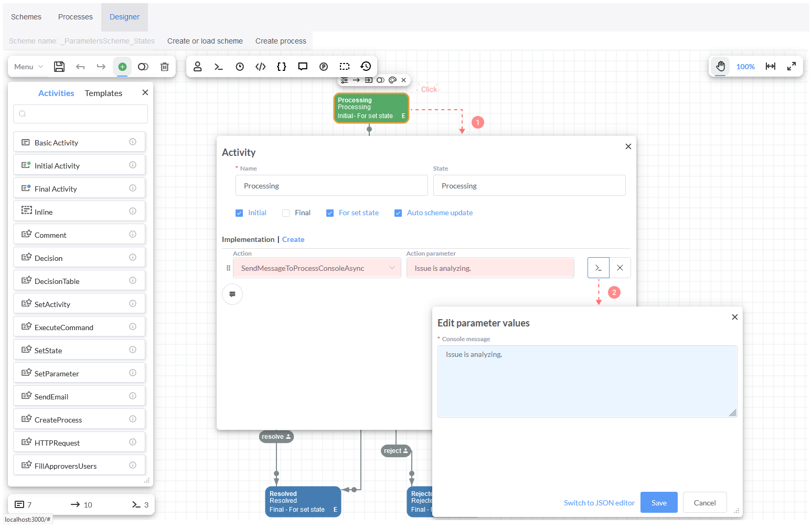Select the Resolved node on canvas
This screenshot has height=528, width=812.
point(303,502)
